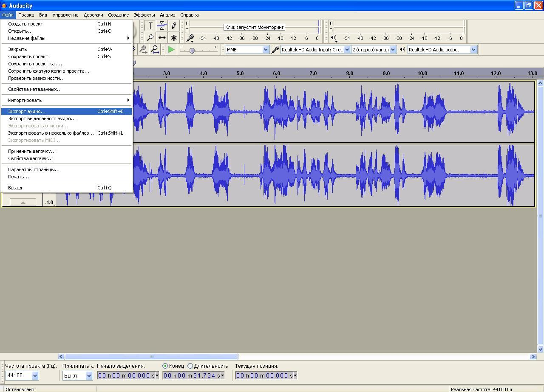The height and width of the screenshot is (392, 544).
Task: Open current position time format arrow
Action: tap(295, 375)
